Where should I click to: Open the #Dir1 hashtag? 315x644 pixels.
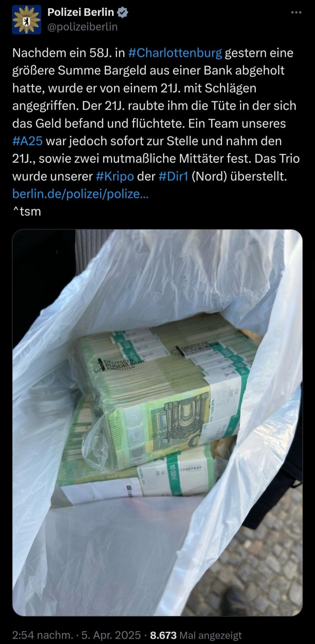coord(173,176)
